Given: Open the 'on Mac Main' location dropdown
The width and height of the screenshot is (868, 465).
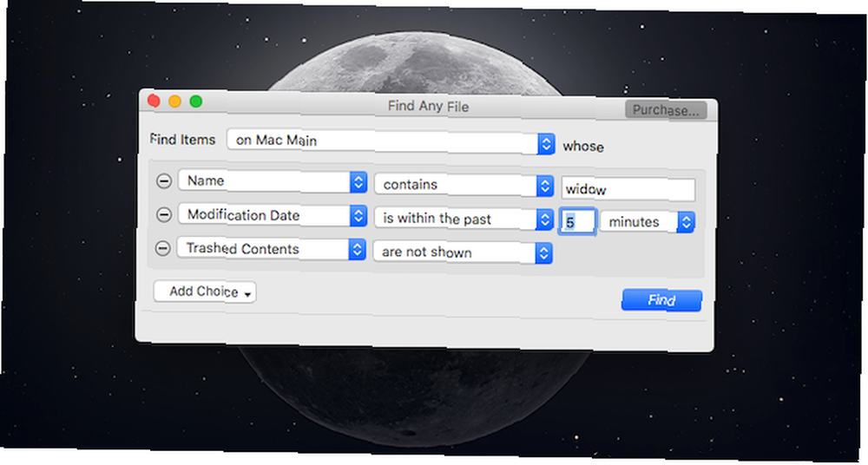Looking at the screenshot, I should point(391,142).
